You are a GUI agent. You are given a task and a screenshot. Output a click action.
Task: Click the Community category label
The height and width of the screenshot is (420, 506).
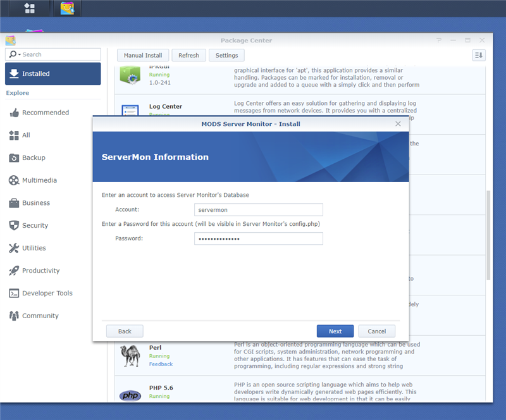tap(40, 316)
